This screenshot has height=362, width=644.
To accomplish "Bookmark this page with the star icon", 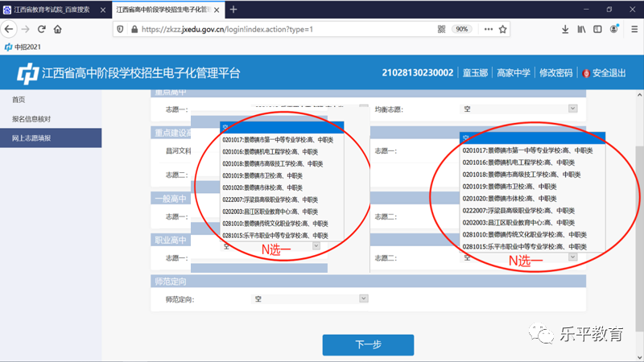I will click(x=503, y=29).
